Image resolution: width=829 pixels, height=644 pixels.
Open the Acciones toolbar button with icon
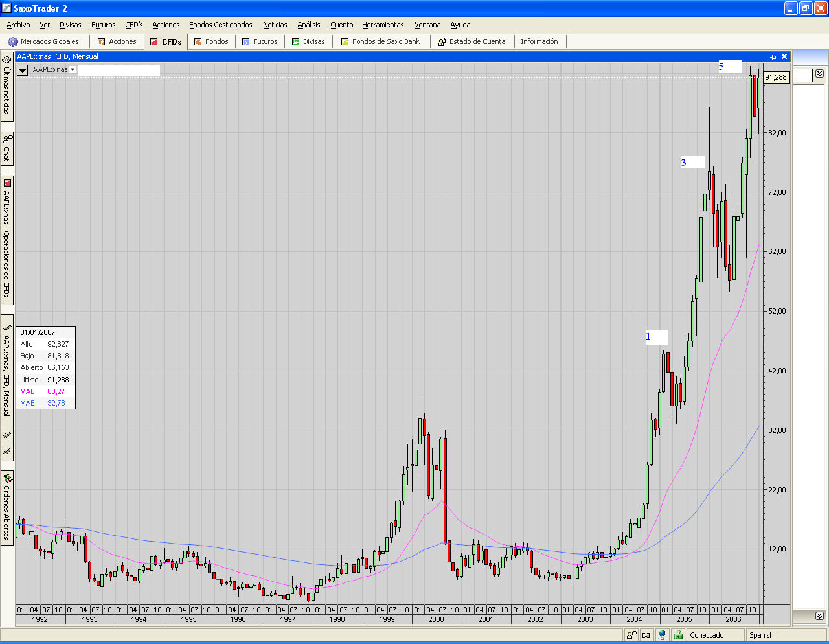[x=117, y=41]
